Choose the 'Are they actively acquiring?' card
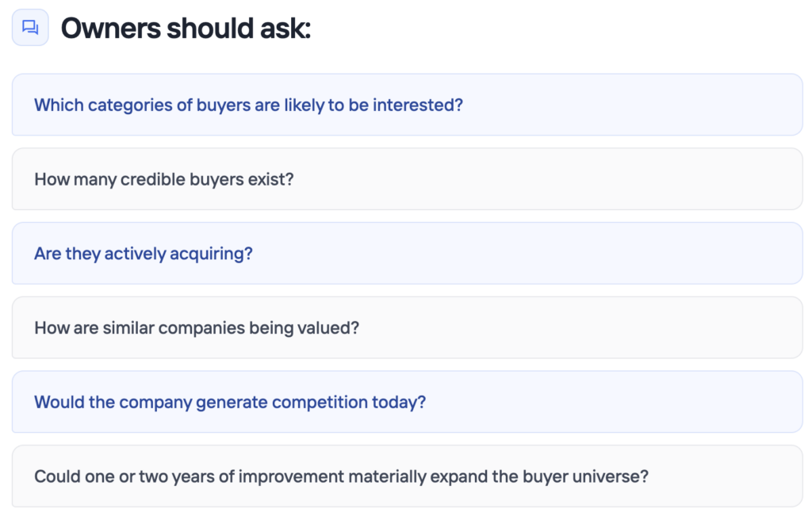Image resolution: width=812 pixels, height=520 pixels. [407, 254]
